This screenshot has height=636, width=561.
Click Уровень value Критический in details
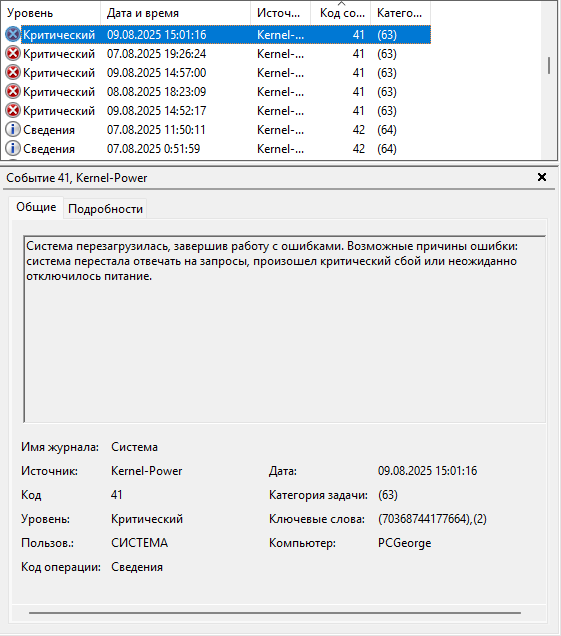[147, 519]
